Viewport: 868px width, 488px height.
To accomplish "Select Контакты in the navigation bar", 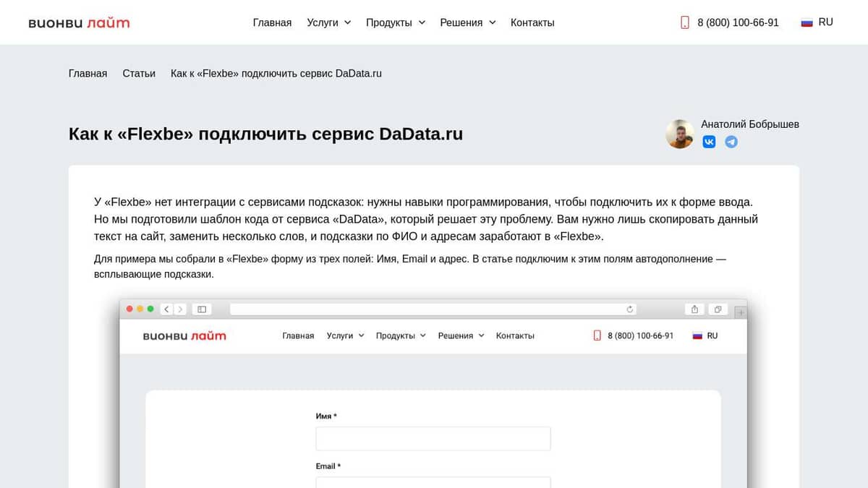I will pyautogui.click(x=532, y=22).
